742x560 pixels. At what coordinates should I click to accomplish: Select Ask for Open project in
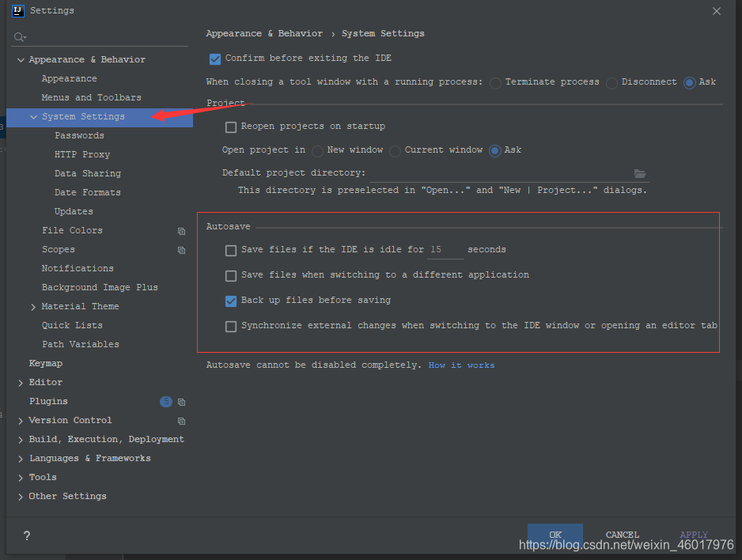click(x=495, y=151)
